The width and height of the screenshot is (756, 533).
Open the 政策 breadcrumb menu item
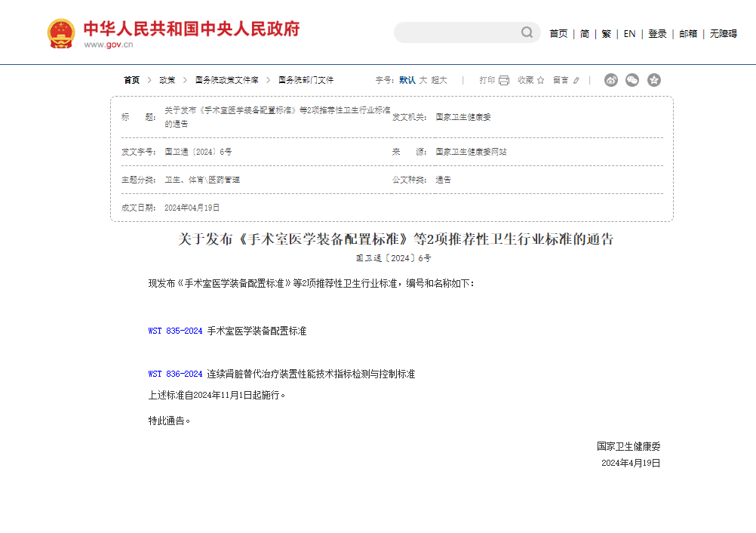(x=167, y=79)
